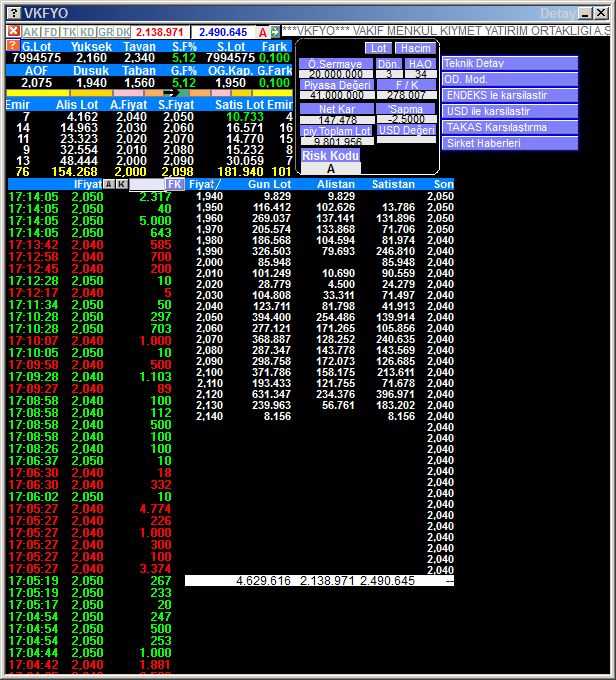
Task: Toggle the small K filter button near IFiyat
Action: pyautogui.click(x=122, y=184)
